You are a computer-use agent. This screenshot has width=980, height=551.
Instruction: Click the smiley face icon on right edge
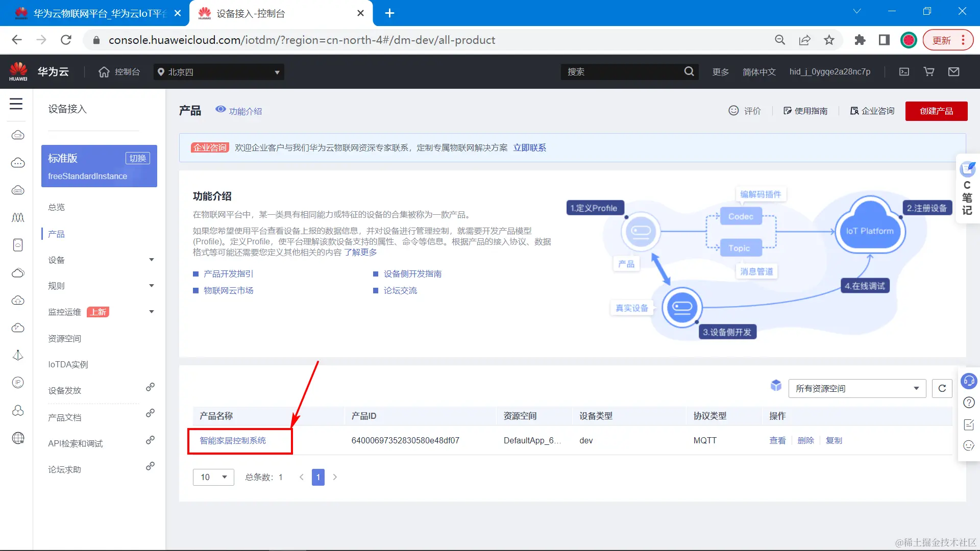click(969, 446)
